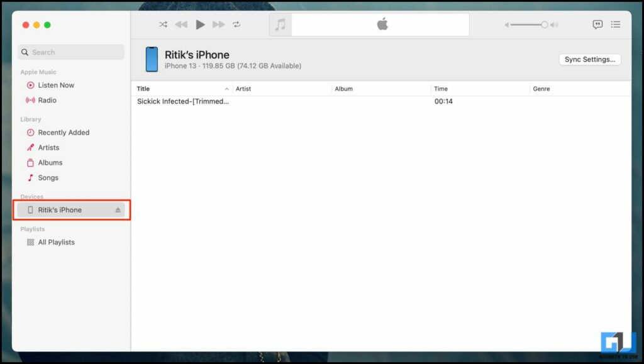
Task: Toggle repeat mode
Action: pyautogui.click(x=238, y=25)
